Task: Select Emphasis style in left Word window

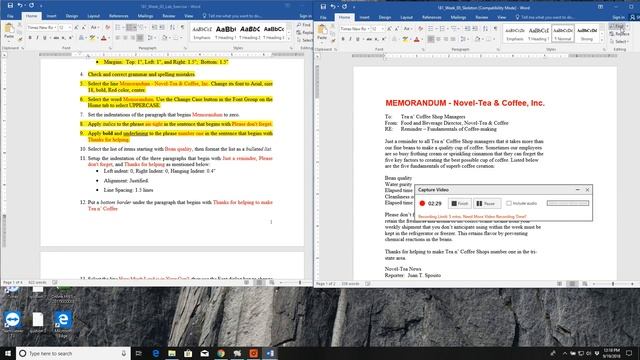Action: pyautogui.click(x=202, y=33)
